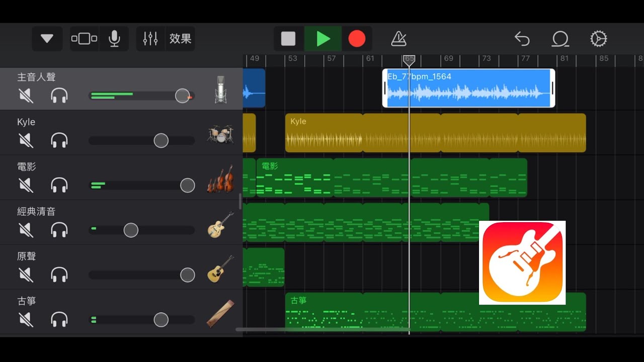Mute the 電影 strings track
The width and height of the screenshot is (644, 362).
pos(26,185)
